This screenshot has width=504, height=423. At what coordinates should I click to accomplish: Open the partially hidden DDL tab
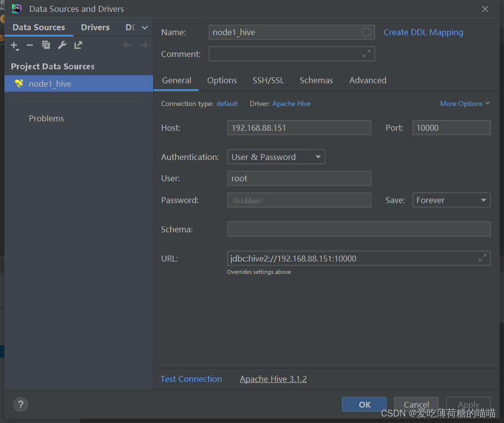coord(130,27)
